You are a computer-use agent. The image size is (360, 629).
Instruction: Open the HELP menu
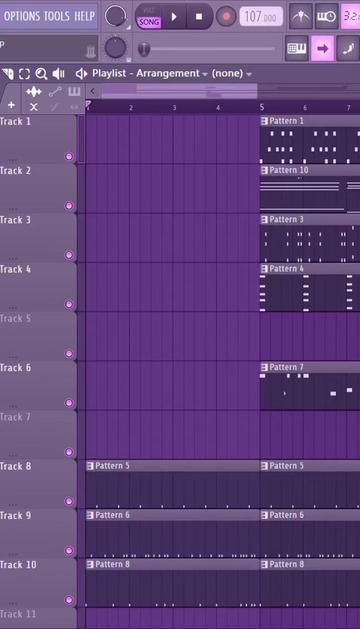pyautogui.click(x=84, y=16)
